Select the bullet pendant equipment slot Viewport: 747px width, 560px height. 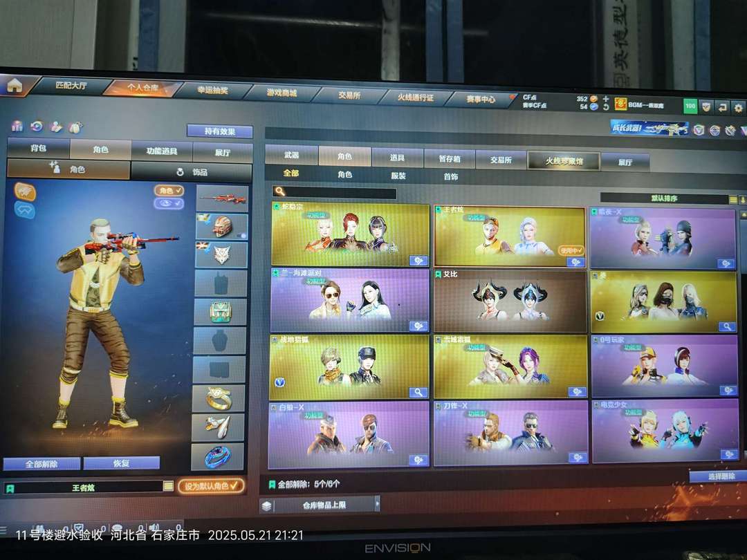tap(218, 427)
